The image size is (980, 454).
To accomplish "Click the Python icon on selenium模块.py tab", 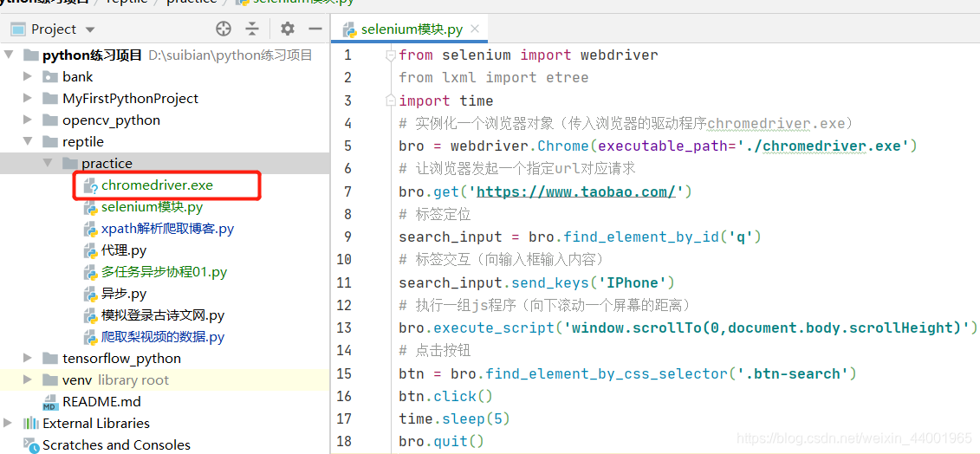I will point(351,29).
